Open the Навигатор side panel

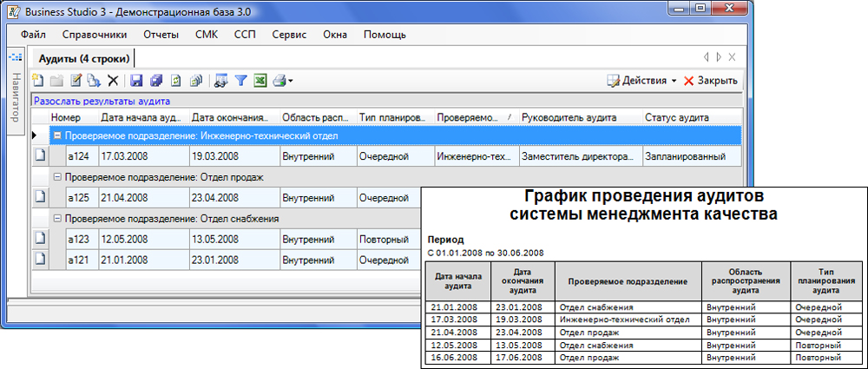pos(14,97)
